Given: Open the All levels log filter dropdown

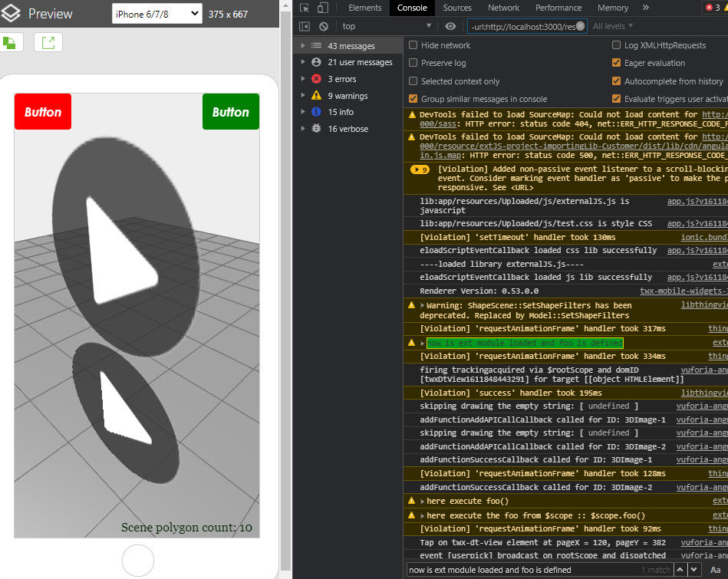Looking at the screenshot, I should click(x=614, y=26).
